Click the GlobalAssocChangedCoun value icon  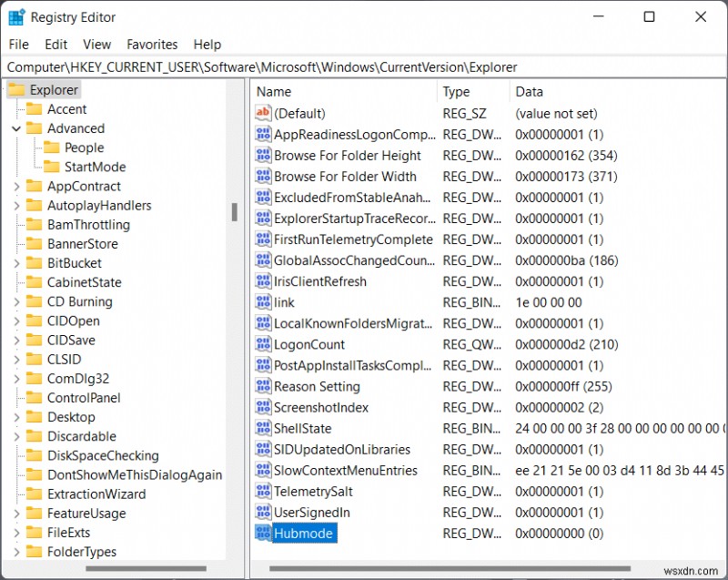263,260
